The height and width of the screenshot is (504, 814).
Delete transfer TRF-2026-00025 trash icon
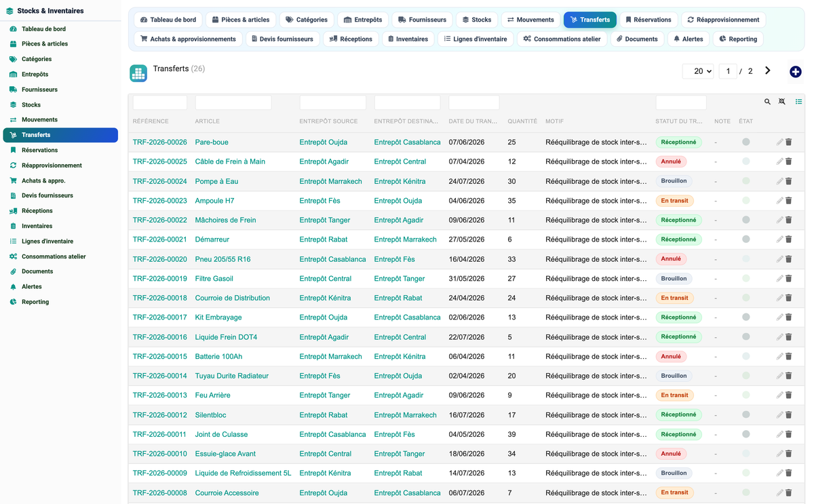pyautogui.click(x=789, y=161)
